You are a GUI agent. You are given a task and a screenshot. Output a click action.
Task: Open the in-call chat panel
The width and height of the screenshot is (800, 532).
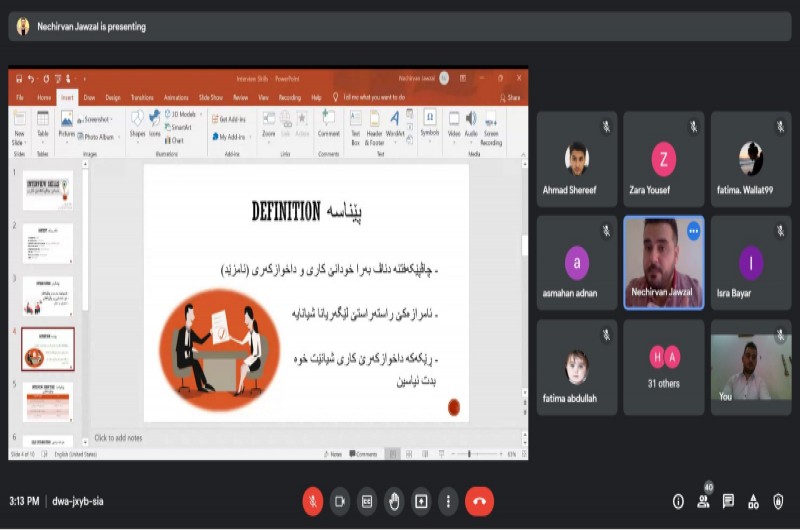point(728,501)
